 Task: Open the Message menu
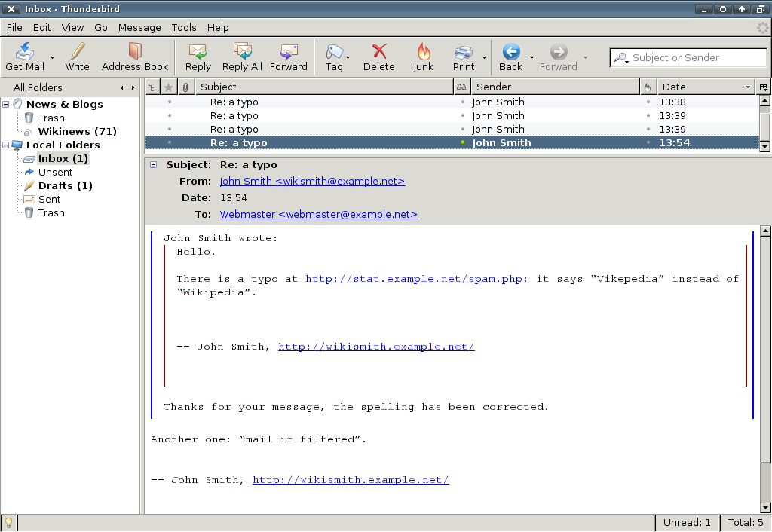pyautogui.click(x=139, y=27)
